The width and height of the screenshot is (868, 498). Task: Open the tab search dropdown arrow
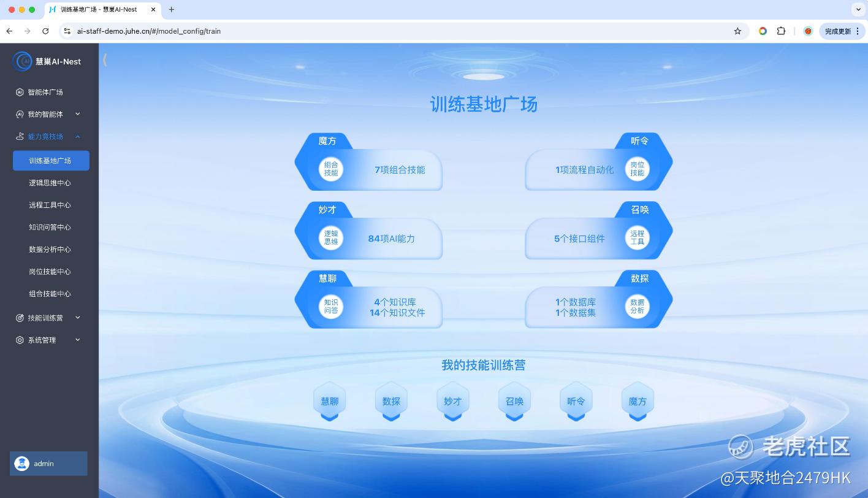click(x=858, y=9)
